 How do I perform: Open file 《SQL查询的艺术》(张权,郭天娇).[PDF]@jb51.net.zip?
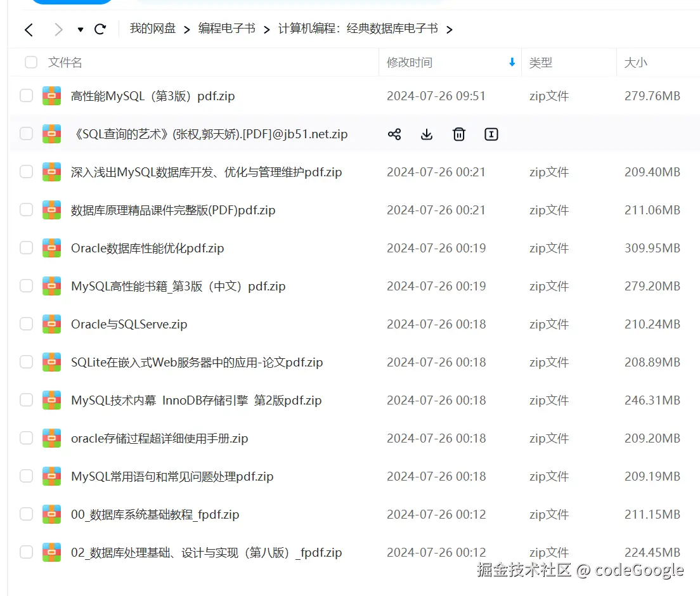209,134
